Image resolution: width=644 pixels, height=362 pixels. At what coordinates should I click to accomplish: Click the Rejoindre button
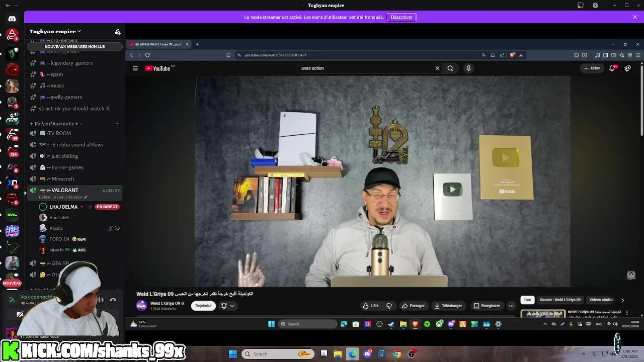(203, 306)
